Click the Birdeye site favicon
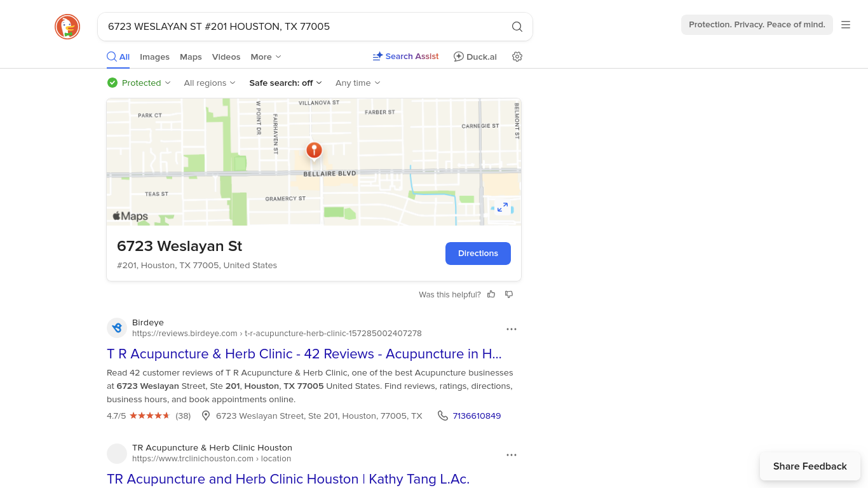868x488 pixels. 117,328
